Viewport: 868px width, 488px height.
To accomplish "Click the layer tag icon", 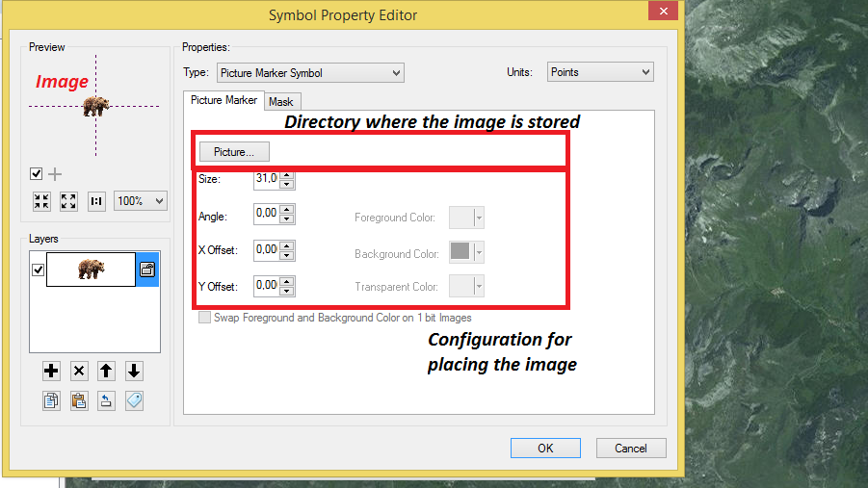I will [134, 400].
